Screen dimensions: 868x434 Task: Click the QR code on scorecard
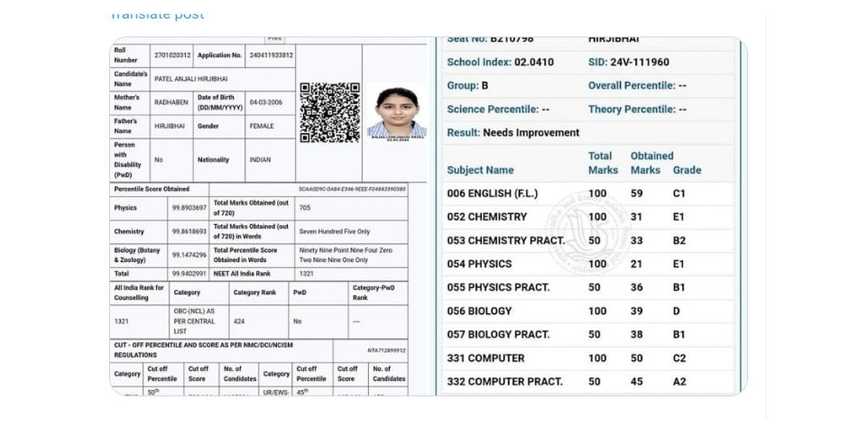(330, 112)
